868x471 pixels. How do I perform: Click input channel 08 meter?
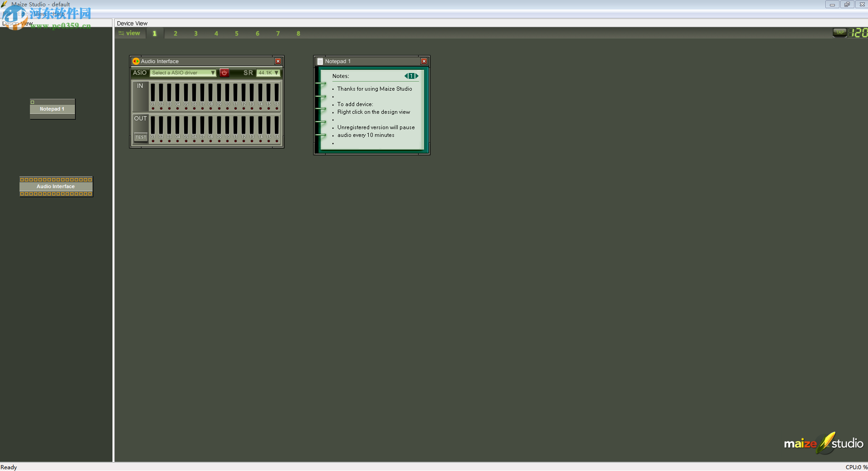[x=210, y=92]
